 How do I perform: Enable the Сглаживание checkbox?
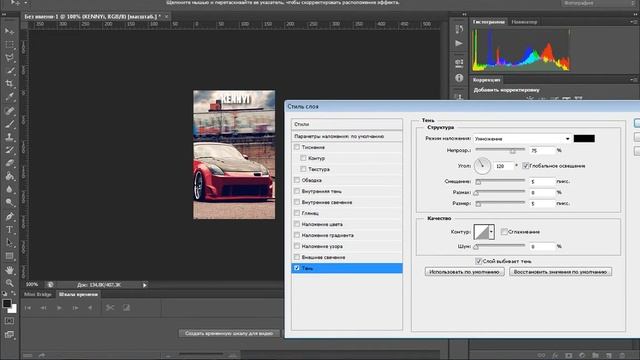coord(504,232)
